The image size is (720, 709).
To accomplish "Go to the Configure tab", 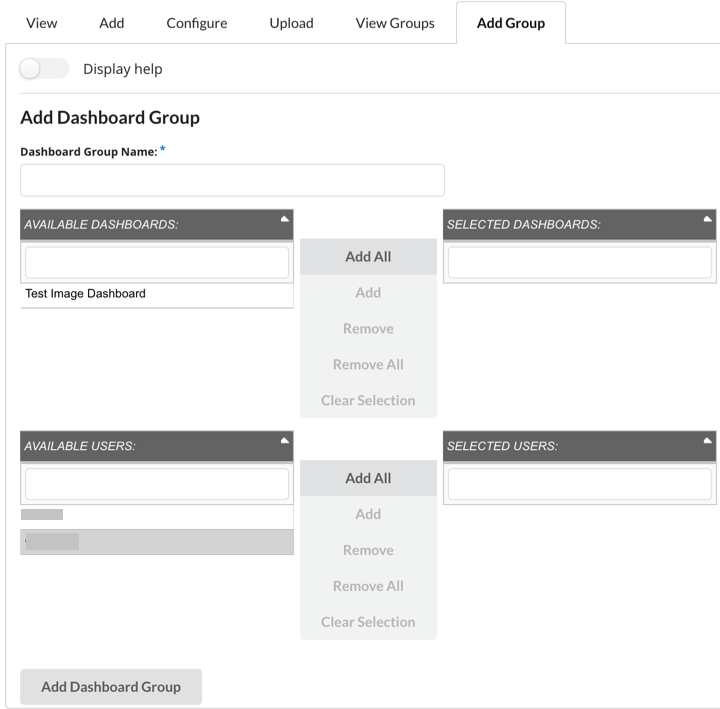I will click(197, 23).
